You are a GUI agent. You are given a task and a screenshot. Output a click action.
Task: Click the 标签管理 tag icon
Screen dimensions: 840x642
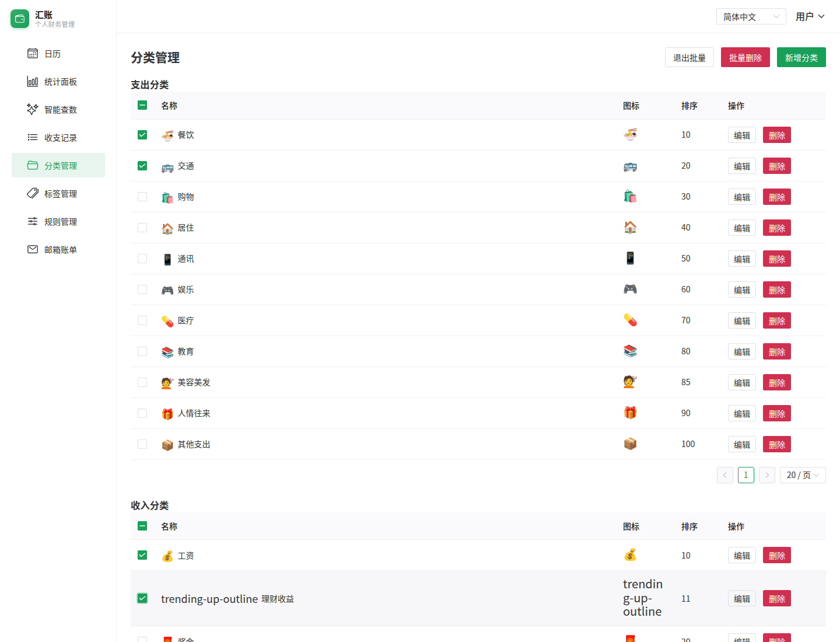tap(33, 194)
